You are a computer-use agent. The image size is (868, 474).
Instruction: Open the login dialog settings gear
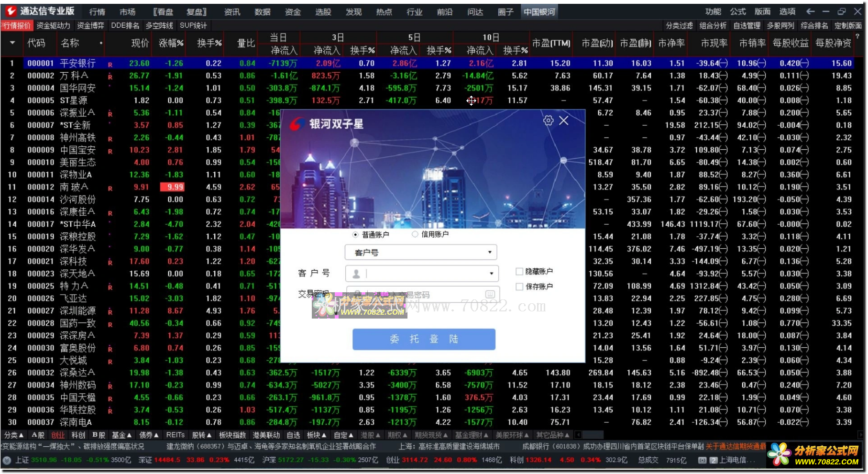pyautogui.click(x=548, y=121)
